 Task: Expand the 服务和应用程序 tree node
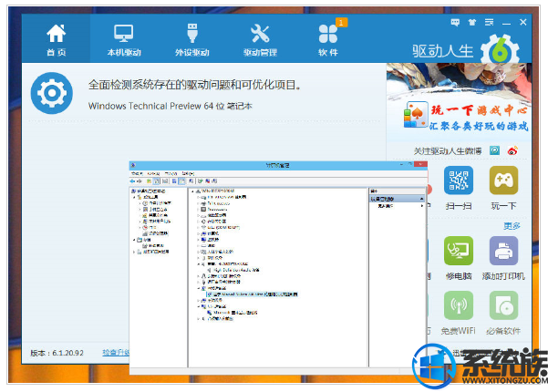[134, 252]
